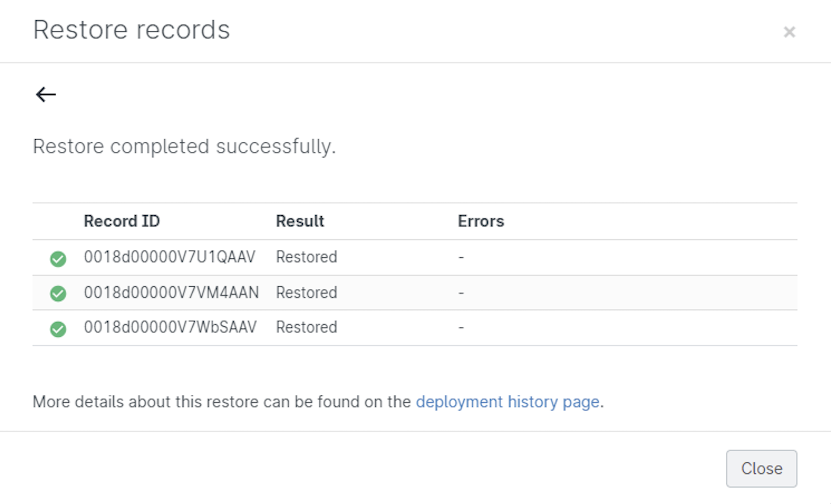Open the deployment history page link
This screenshot has width=831, height=504.
pyautogui.click(x=508, y=402)
